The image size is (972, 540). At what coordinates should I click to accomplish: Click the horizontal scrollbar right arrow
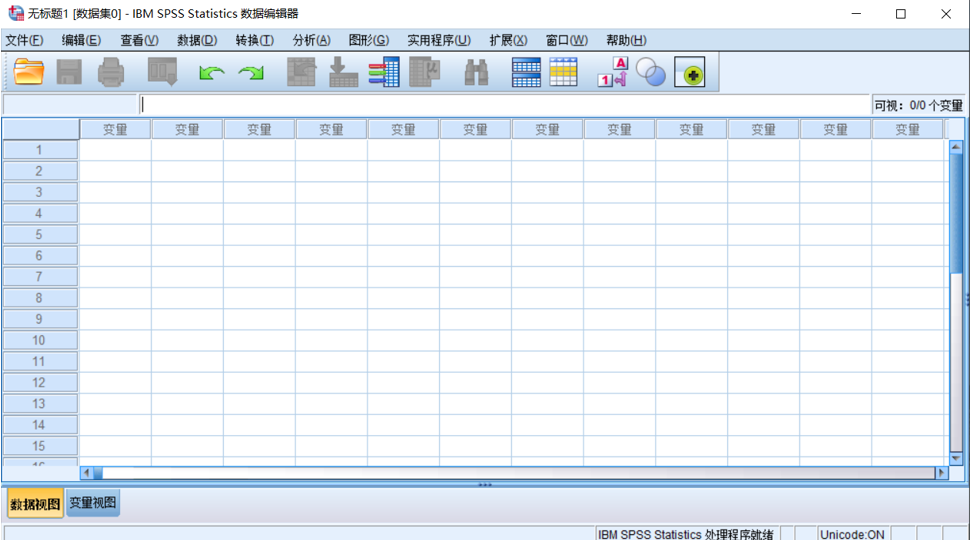(x=942, y=473)
